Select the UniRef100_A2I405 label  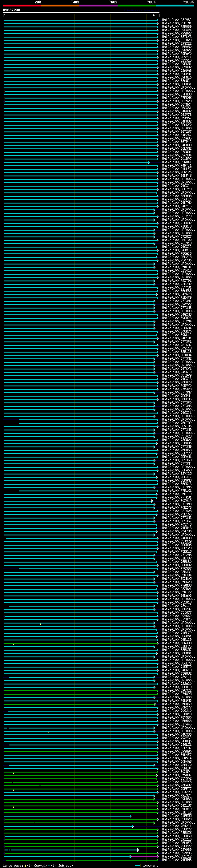tap(177, 511)
